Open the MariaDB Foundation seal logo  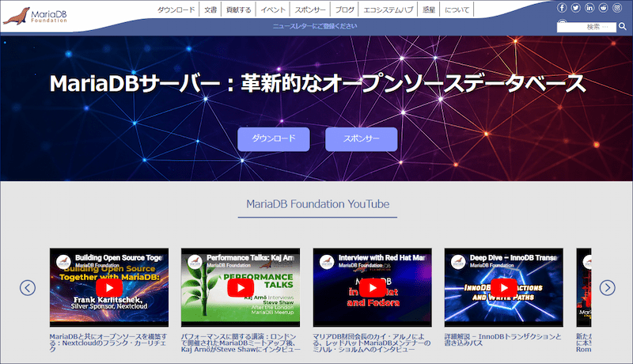35,15
